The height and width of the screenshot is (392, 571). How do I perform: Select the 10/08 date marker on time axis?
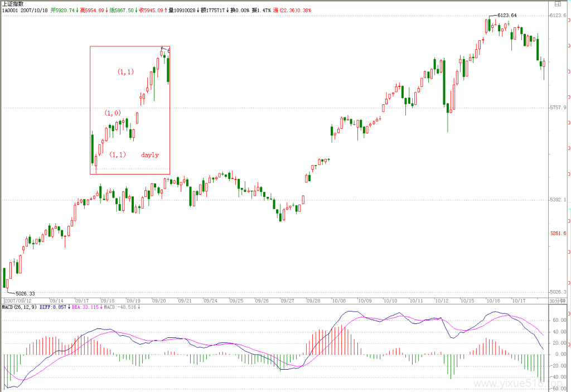(338, 301)
